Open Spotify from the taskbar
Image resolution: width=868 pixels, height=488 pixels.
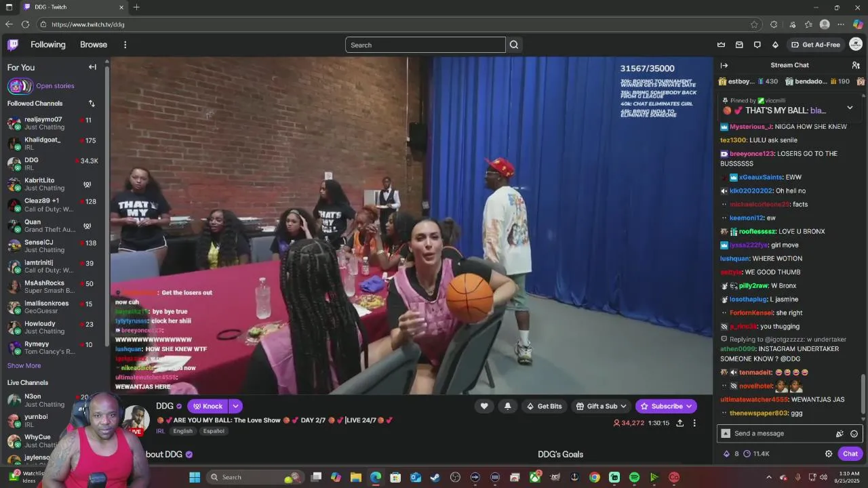pyautogui.click(x=634, y=477)
